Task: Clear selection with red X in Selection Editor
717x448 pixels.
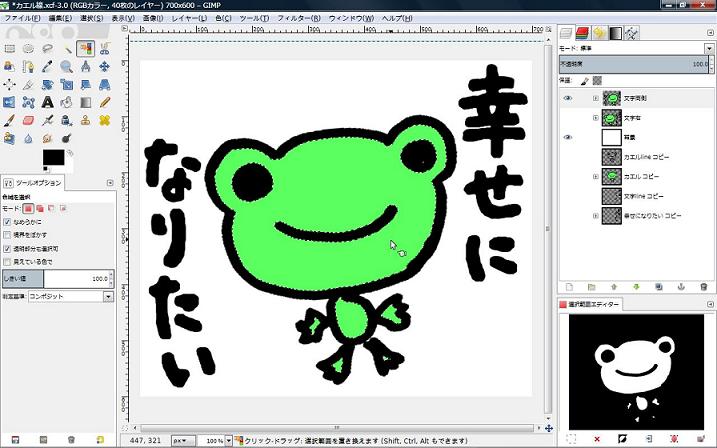Action: [597, 439]
